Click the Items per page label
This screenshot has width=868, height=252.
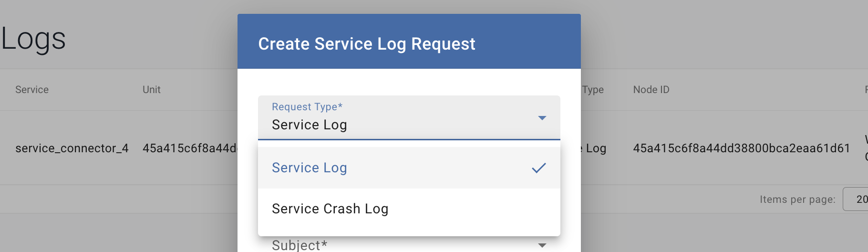tap(797, 199)
